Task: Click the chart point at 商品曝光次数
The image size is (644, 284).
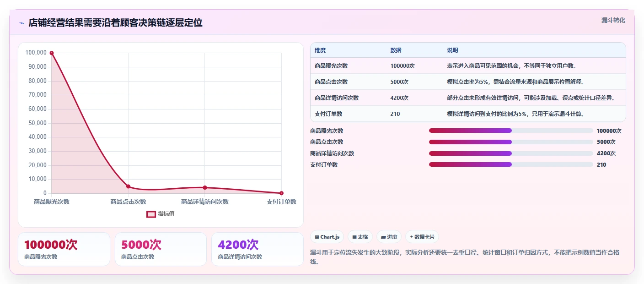Action: point(52,53)
